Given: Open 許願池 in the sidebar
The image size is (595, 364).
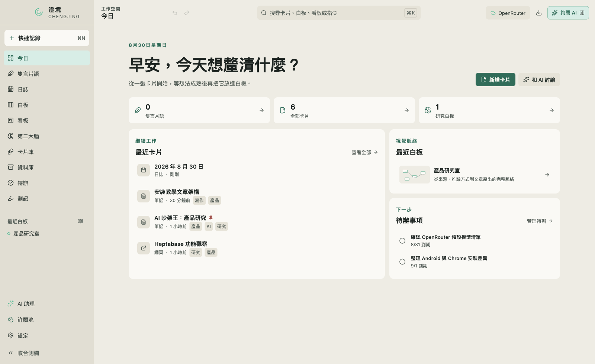Looking at the screenshot, I should pos(47,320).
